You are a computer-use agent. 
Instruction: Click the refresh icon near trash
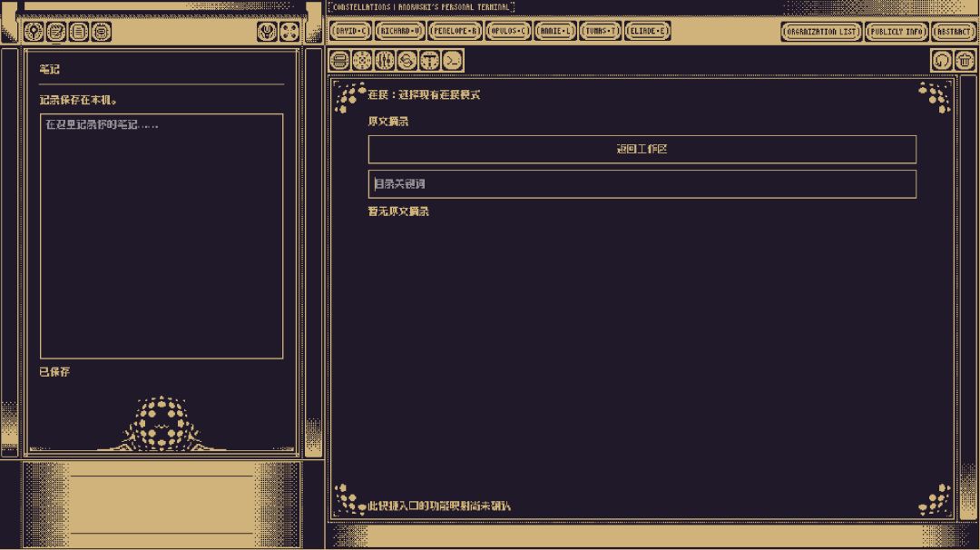pyautogui.click(x=942, y=61)
